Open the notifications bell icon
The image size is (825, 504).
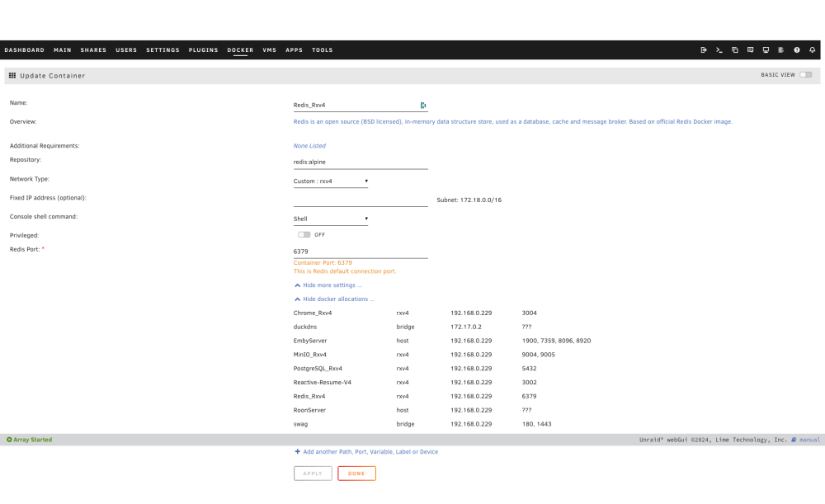[x=813, y=50]
